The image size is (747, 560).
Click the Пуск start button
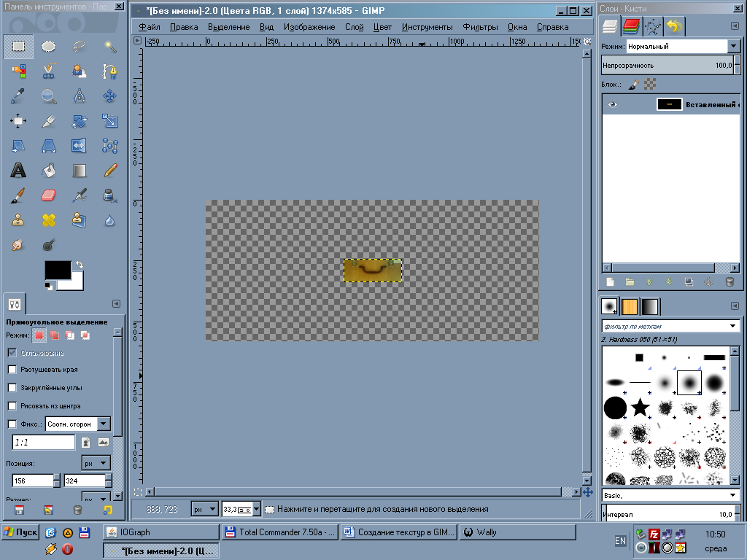pos(20,532)
